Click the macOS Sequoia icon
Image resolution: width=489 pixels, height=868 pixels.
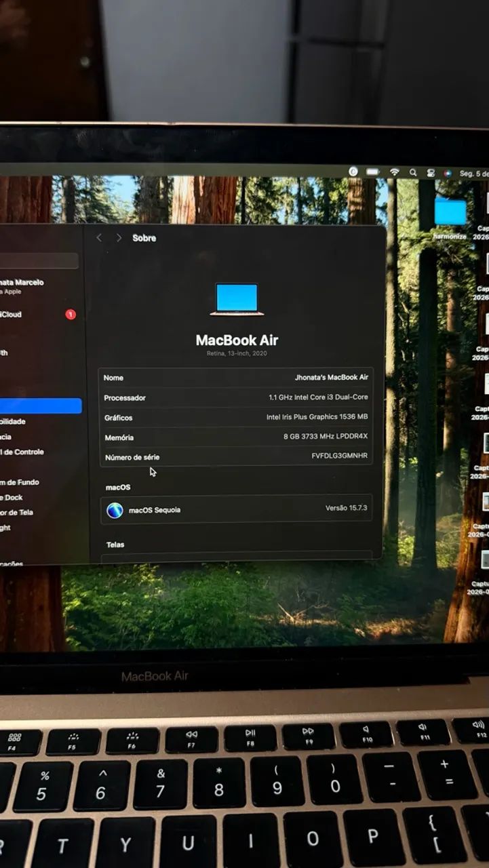pyautogui.click(x=115, y=510)
